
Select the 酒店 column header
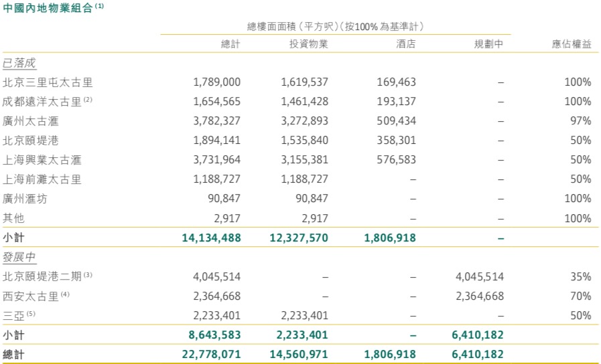[x=405, y=44]
